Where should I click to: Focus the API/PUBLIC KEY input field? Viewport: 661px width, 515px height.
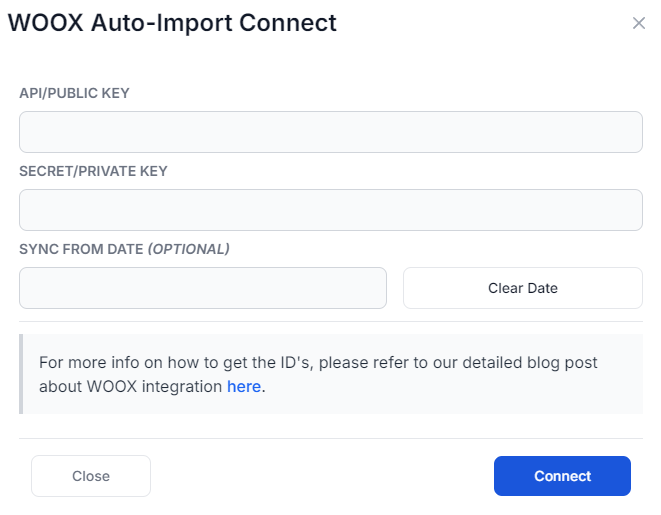(330, 132)
